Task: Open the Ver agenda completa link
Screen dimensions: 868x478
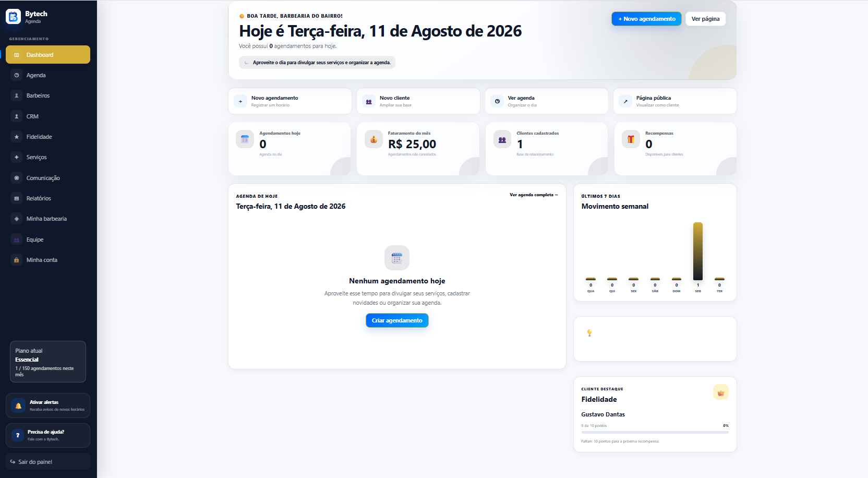Action: tap(534, 195)
